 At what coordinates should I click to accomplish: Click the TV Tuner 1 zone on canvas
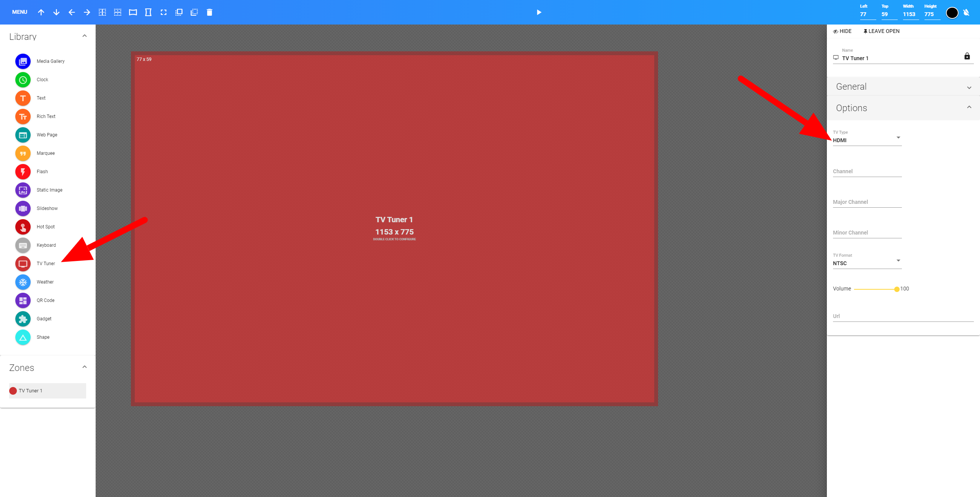coord(394,229)
